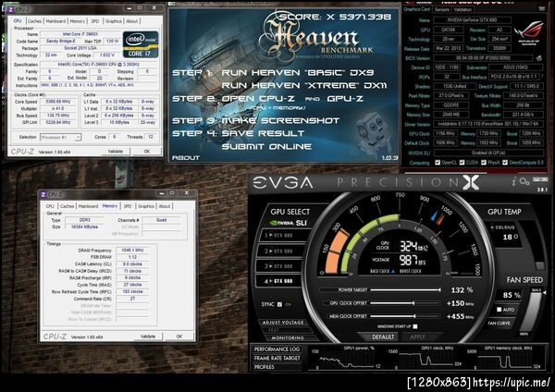This screenshot has width=555, height=392.
Task: Click the blue needle marker on the clock gauge
Action: (x=433, y=215)
